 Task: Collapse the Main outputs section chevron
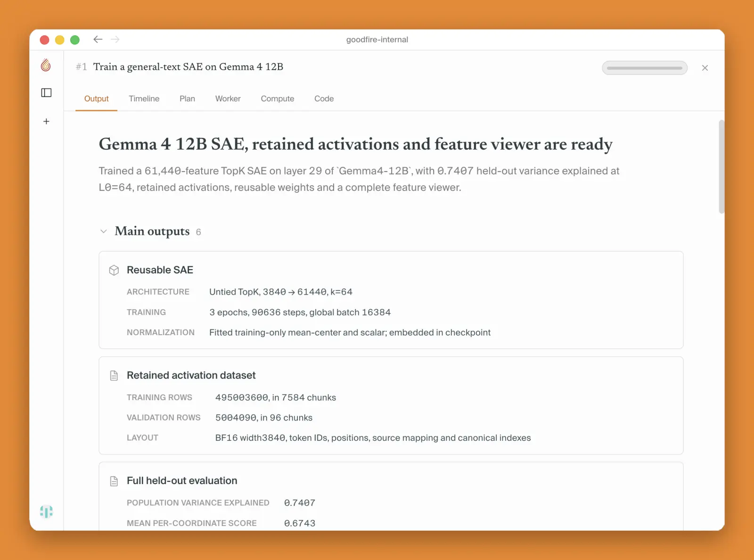[x=104, y=231]
